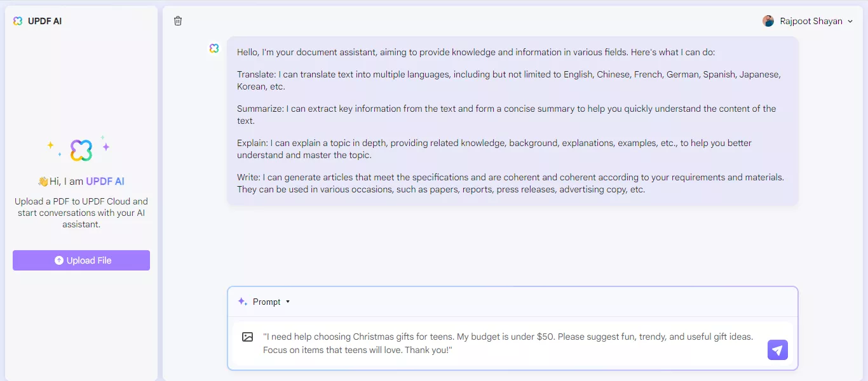Click the Rajpoot Shayan username
Viewport: 868px width, 381px height.
coord(811,21)
